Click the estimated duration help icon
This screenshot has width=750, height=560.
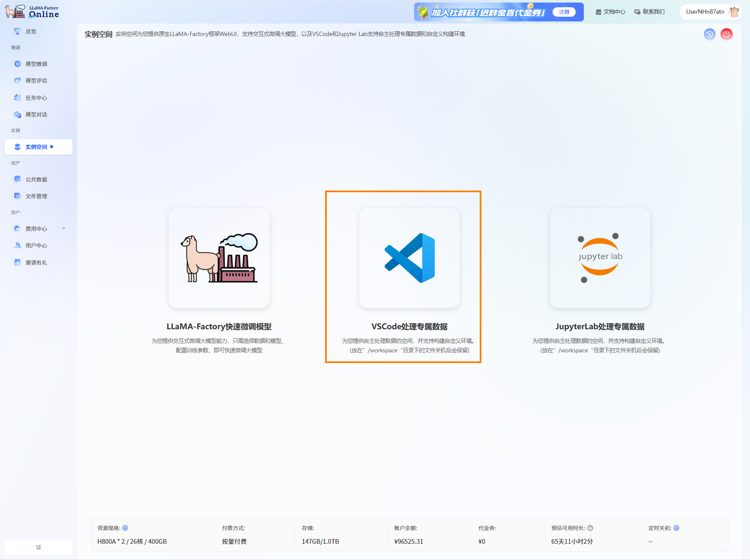(590, 528)
